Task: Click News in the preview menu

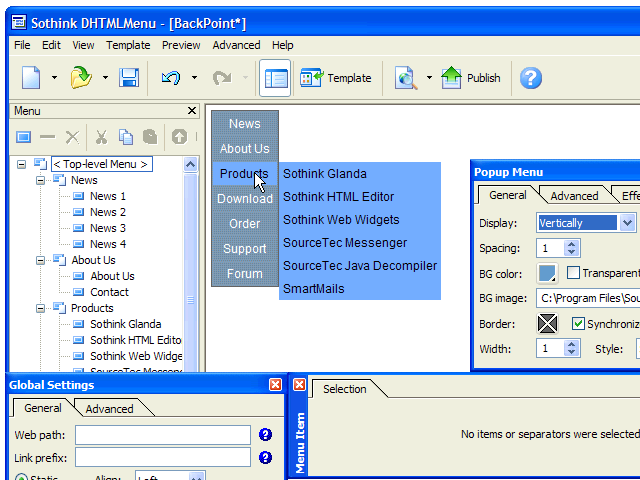Action: tap(245, 124)
